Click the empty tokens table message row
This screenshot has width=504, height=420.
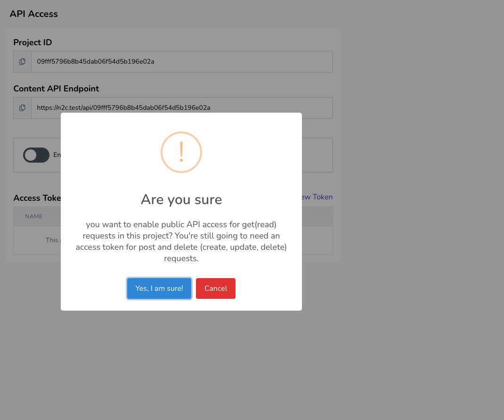(52, 240)
